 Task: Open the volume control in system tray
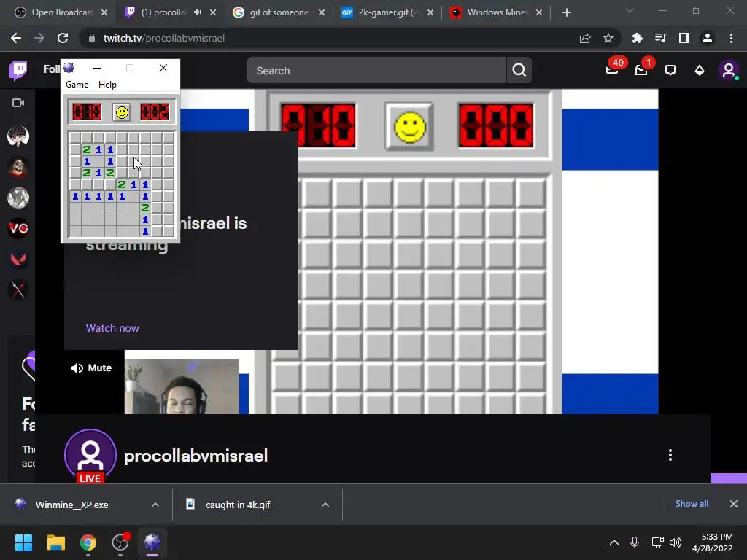[676, 542]
